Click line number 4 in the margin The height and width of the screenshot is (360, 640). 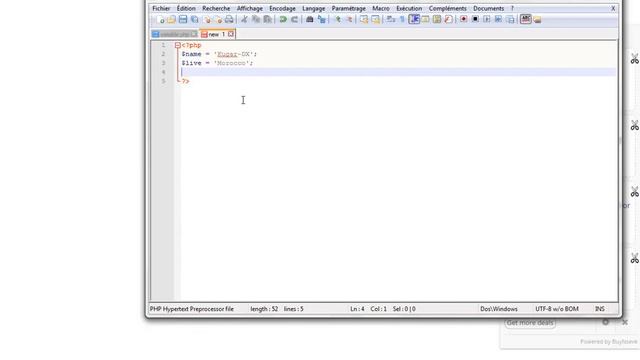click(x=163, y=72)
